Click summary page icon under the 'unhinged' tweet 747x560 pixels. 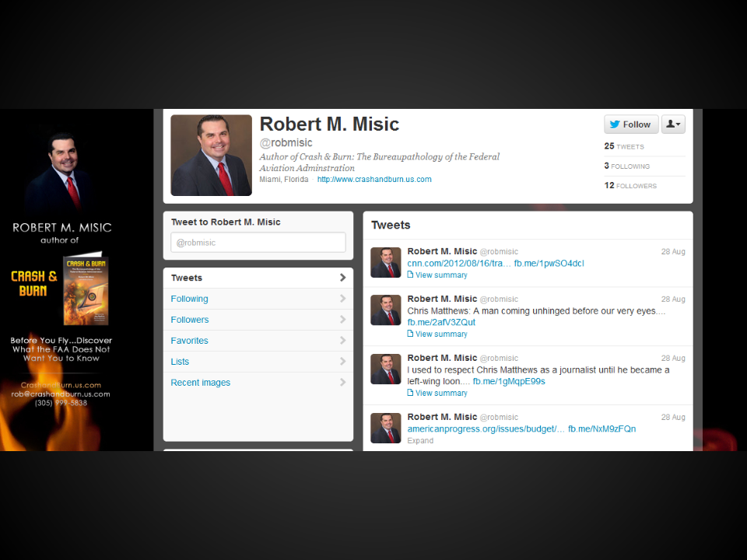pyautogui.click(x=410, y=334)
